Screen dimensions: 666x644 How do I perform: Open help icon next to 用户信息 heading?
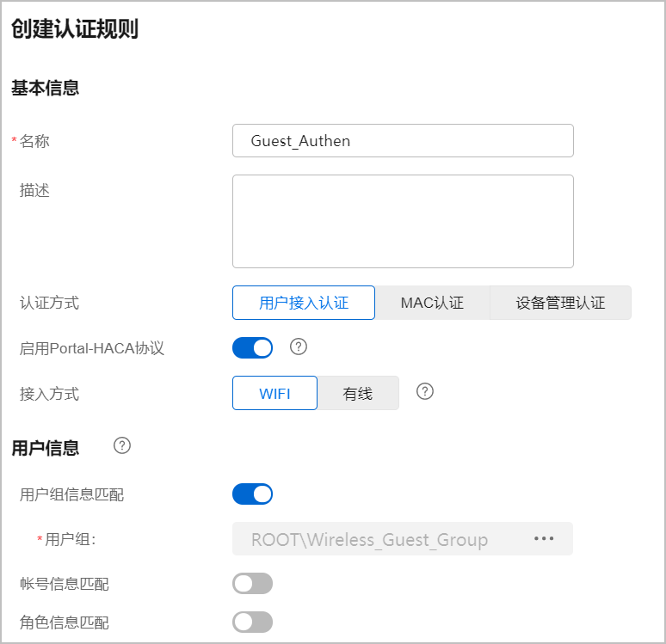(x=122, y=445)
